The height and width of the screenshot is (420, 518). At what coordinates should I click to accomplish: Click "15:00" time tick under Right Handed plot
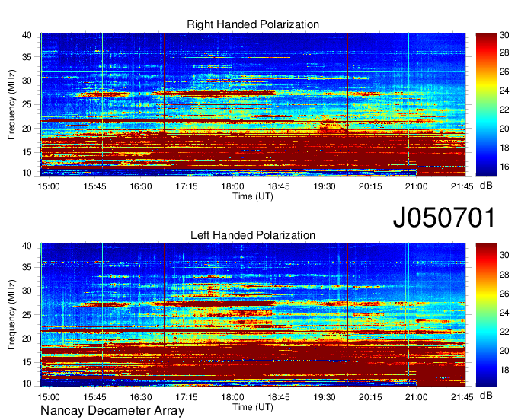49,186
